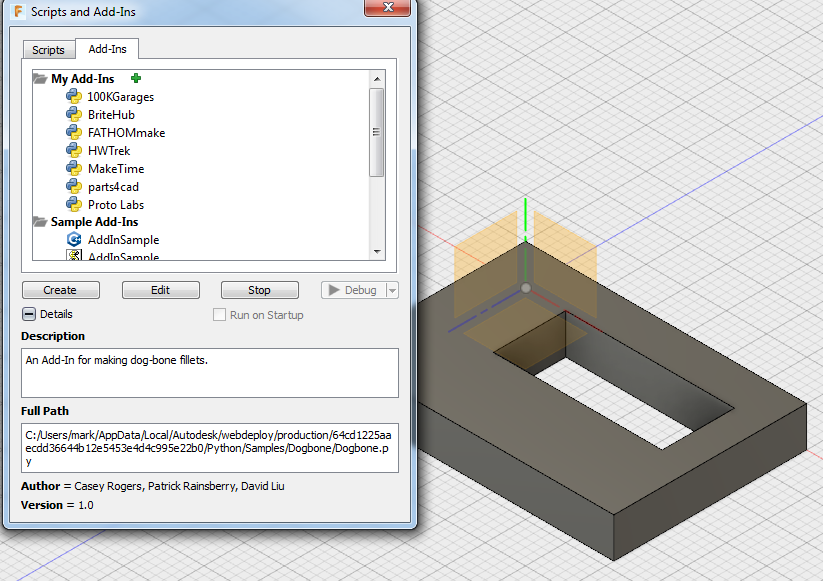Viewport: 823px width, 581px height.
Task: Click the Python icon beside Proto Labs
Action: point(73,204)
